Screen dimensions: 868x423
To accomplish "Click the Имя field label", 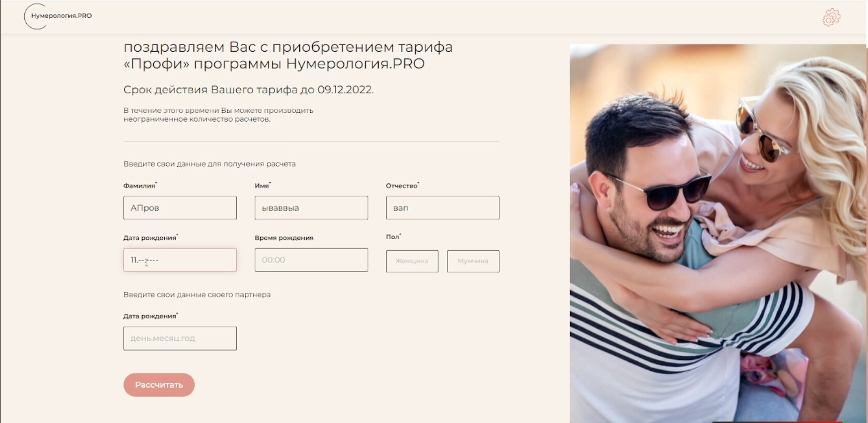I will tap(263, 185).
